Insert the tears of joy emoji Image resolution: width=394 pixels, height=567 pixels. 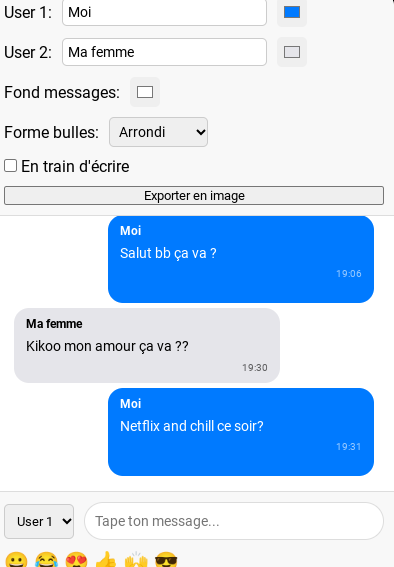[47, 560]
